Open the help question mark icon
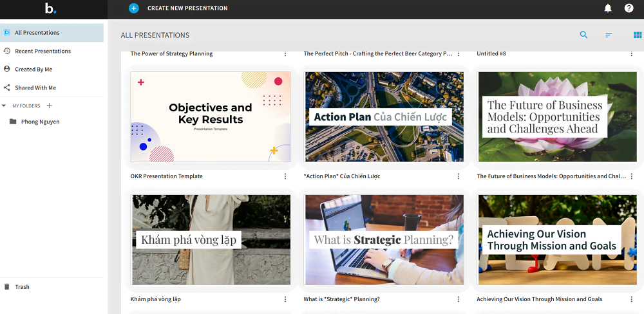This screenshot has height=314, width=644. (629, 8)
